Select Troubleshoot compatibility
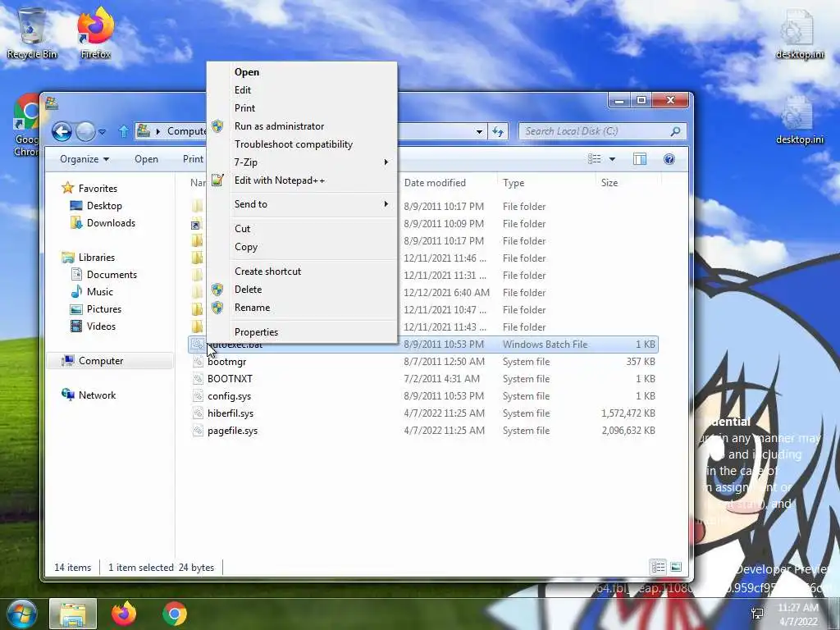The image size is (840, 630). (303, 144)
